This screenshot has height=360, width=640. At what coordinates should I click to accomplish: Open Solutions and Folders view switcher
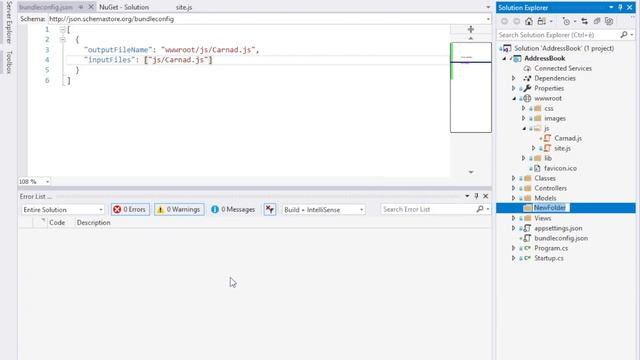tap(544, 21)
